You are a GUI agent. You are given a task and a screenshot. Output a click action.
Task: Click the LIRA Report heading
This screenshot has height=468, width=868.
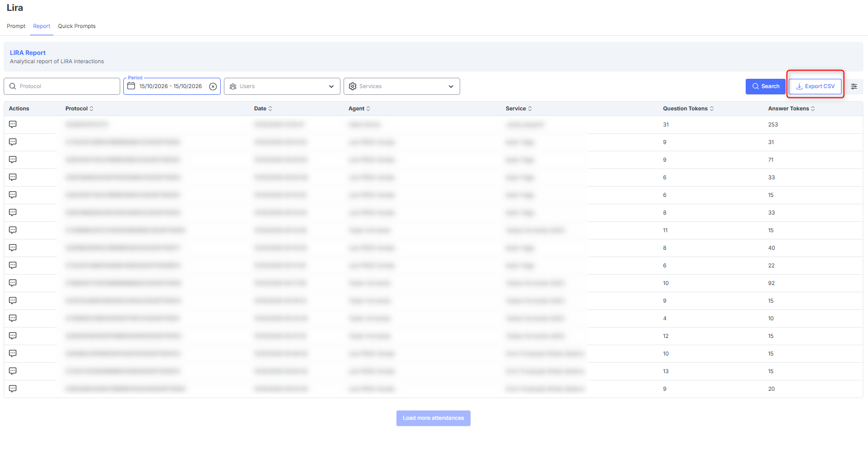click(27, 53)
